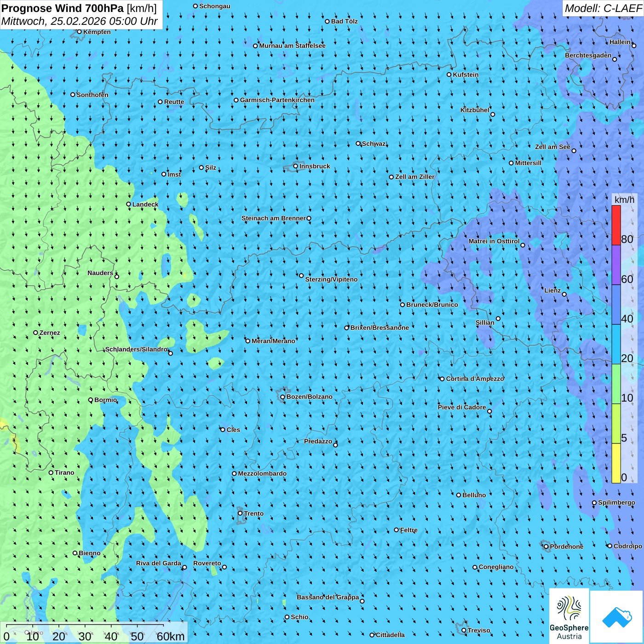The width and height of the screenshot is (644, 644).
Task: Click the Imst city label
Action: click(174, 174)
